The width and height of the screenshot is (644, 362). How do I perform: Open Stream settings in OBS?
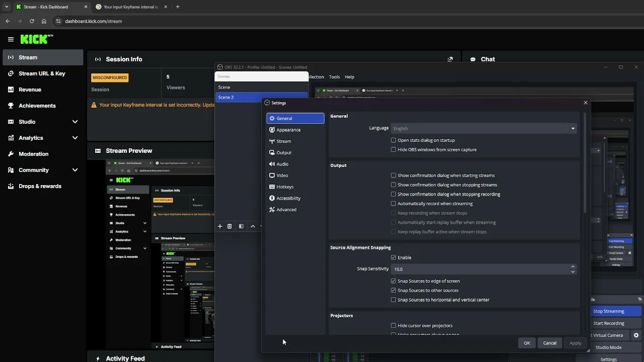(x=295, y=141)
